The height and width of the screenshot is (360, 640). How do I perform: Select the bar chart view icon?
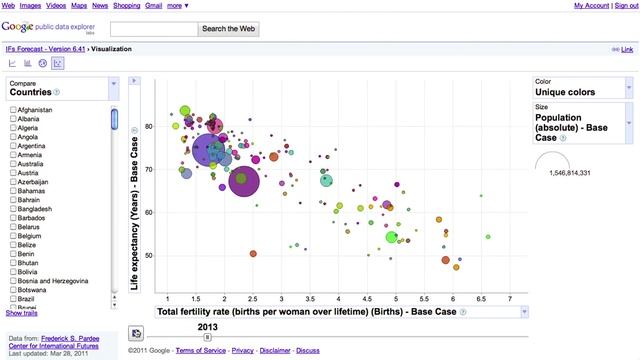tap(27, 63)
